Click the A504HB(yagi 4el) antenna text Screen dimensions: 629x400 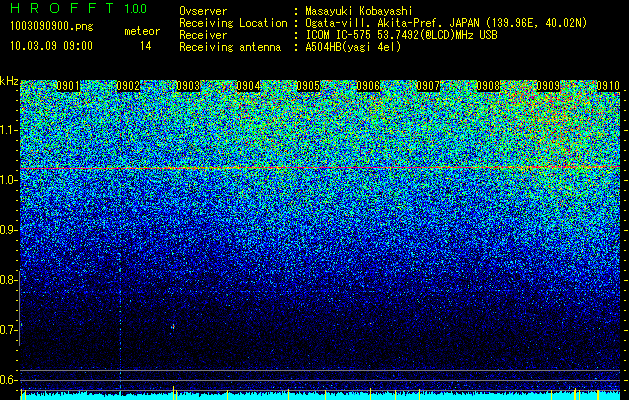coord(353,47)
